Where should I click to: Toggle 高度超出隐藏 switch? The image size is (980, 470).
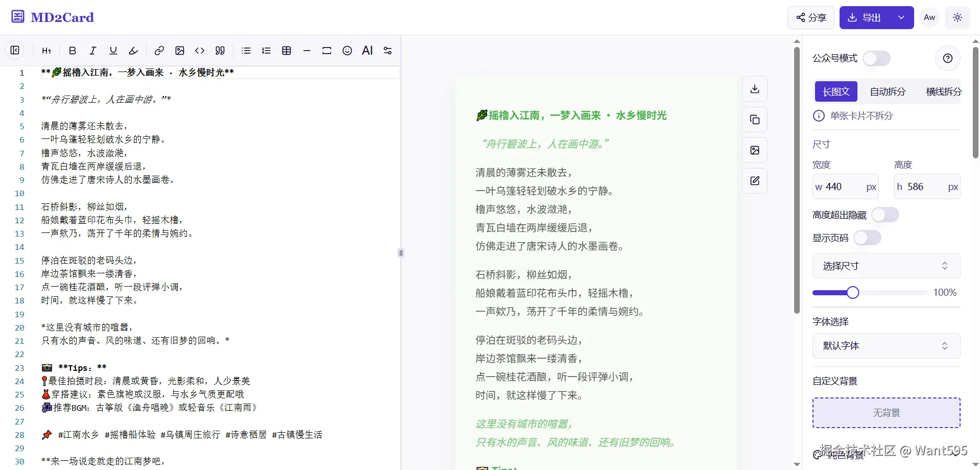coord(885,215)
